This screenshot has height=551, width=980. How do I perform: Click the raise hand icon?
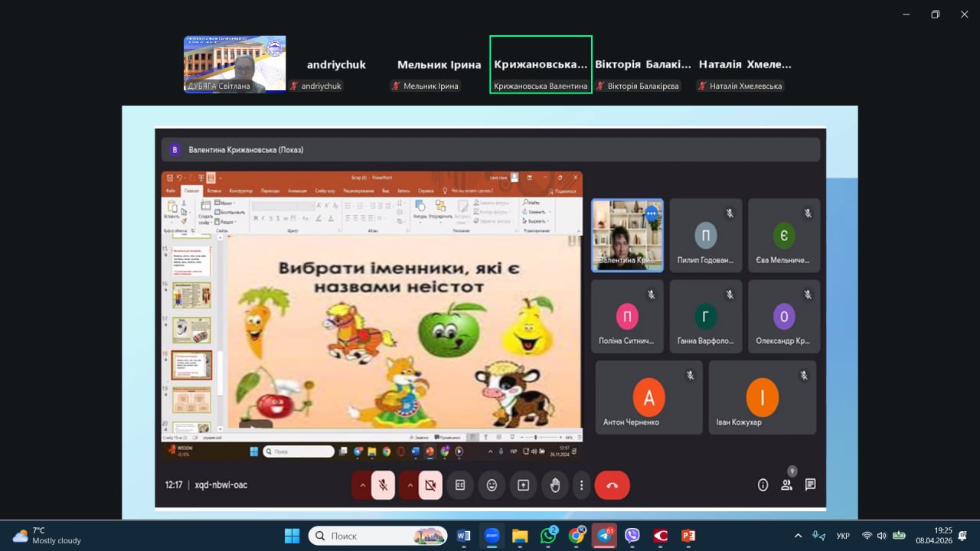(x=555, y=485)
